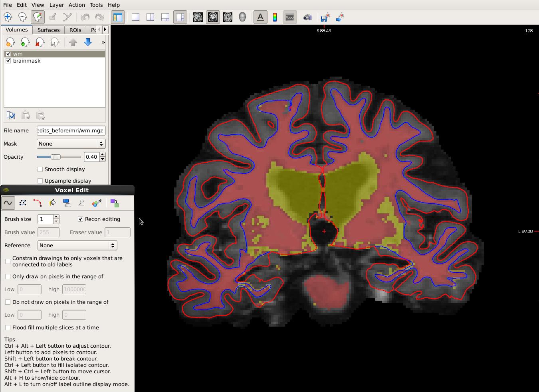This screenshot has height=392, width=539.
Task: Open the Tools menu
Action: (x=96, y=5)
